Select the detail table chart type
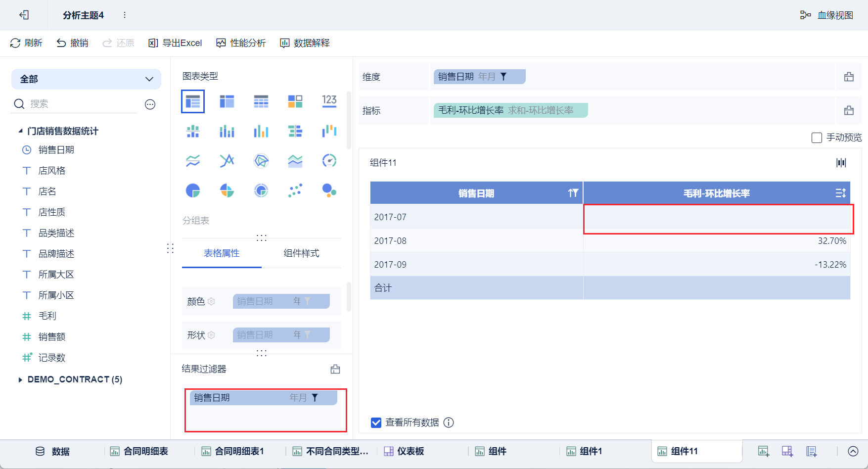This screenshot has height=469, width=868. [x=261, y=101]
